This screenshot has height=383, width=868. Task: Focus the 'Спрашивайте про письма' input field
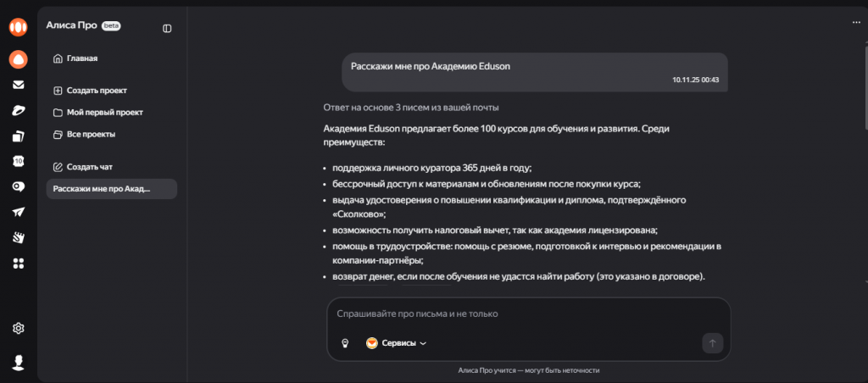[517, 314]
